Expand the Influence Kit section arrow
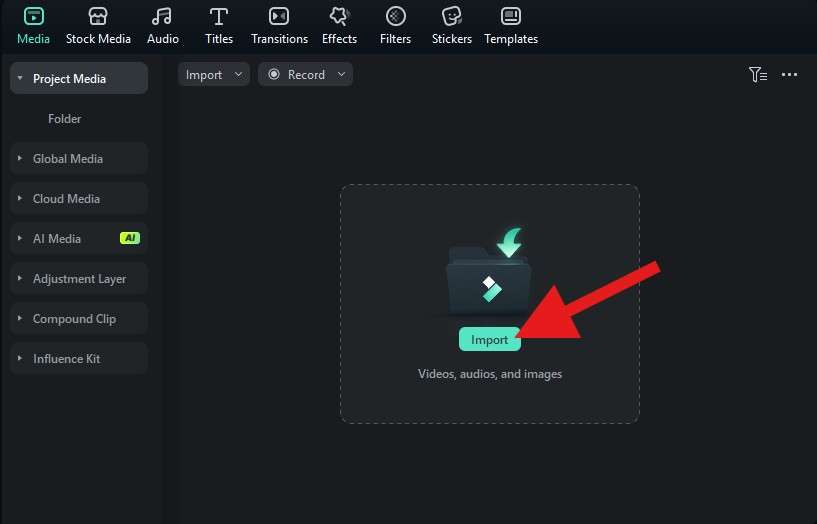 [x=20, y=358]
